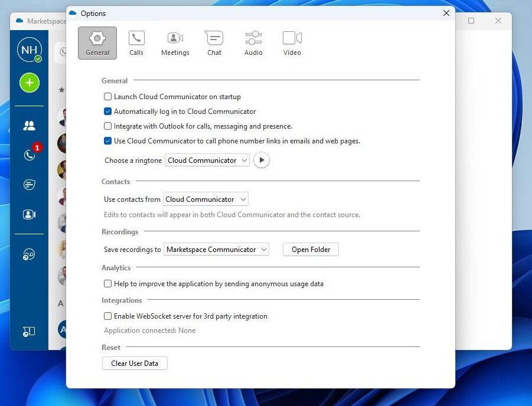Click the green plus add button
Viewport: 532px width, 406px height.
click(x=30, y=83)
